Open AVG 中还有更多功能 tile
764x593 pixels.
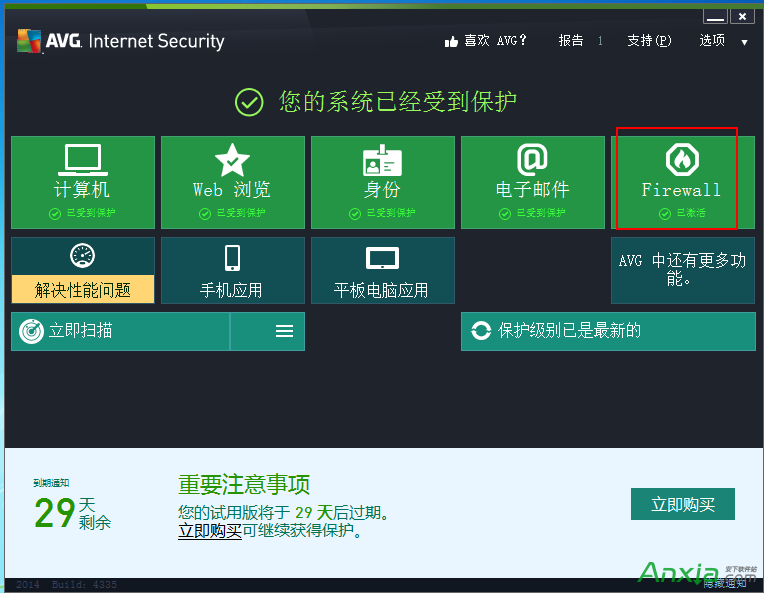tap(683, 270)
